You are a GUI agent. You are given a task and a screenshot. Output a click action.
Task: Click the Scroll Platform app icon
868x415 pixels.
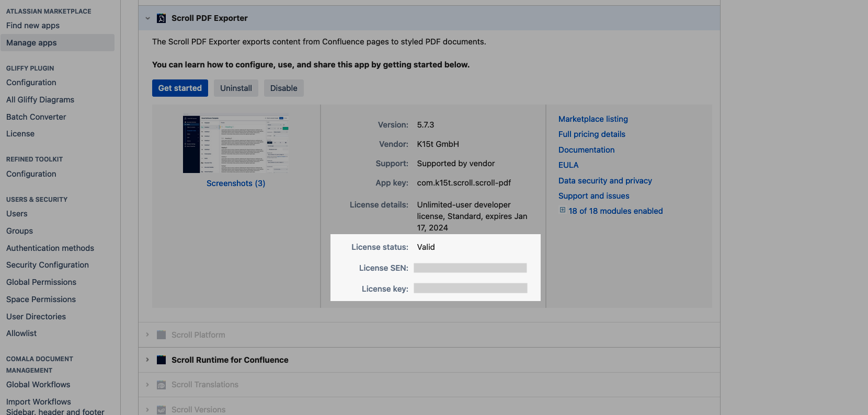(162, 335)
